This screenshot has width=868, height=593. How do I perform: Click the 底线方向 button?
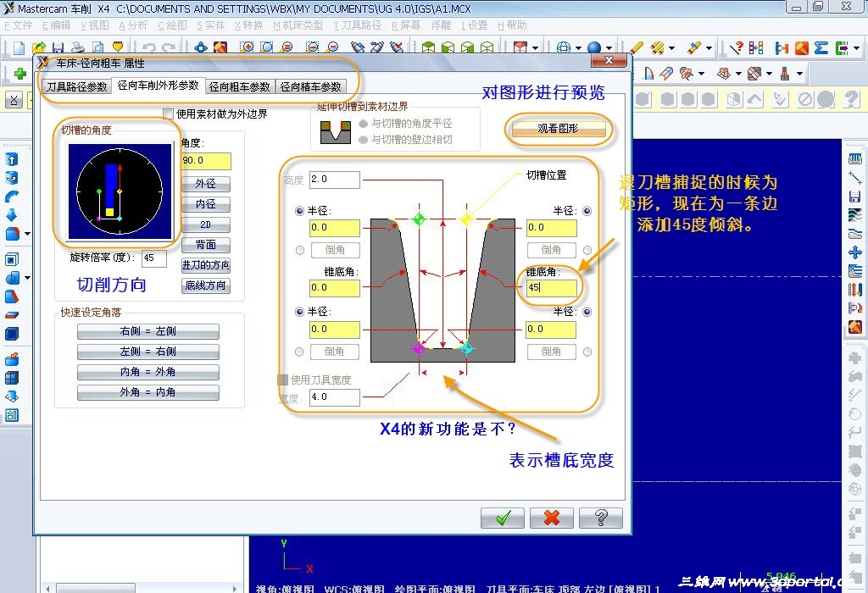[x=205, y=285]
